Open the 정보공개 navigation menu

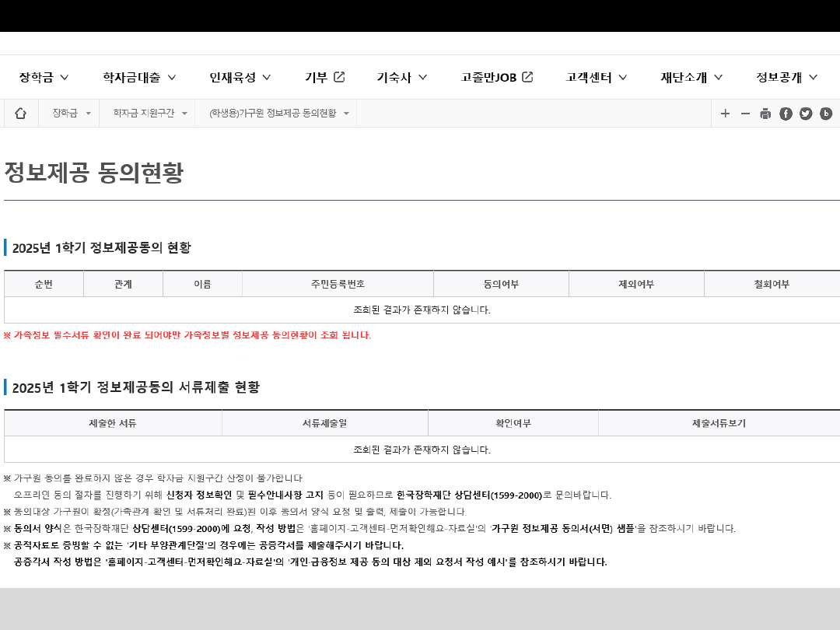[x=787, y=77]
